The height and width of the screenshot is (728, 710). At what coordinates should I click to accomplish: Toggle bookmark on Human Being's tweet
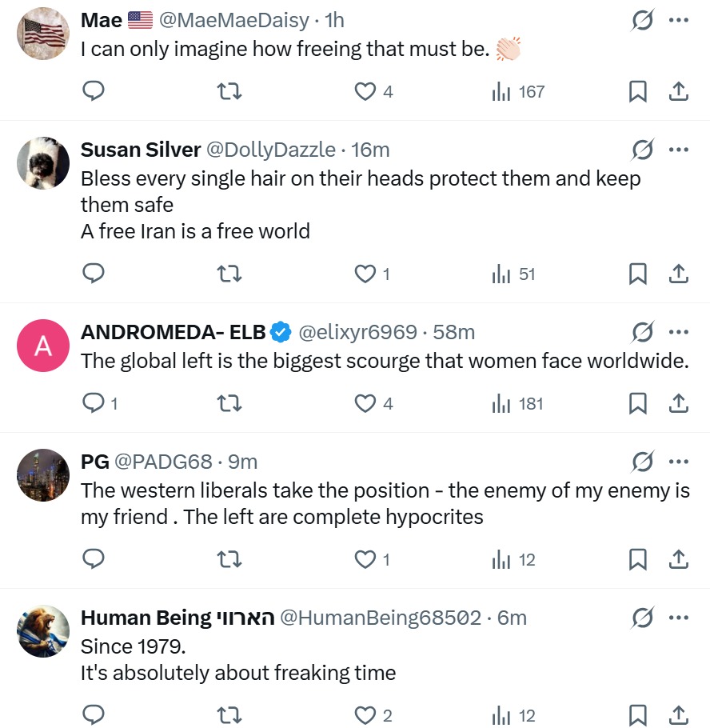tap(637, 716)
